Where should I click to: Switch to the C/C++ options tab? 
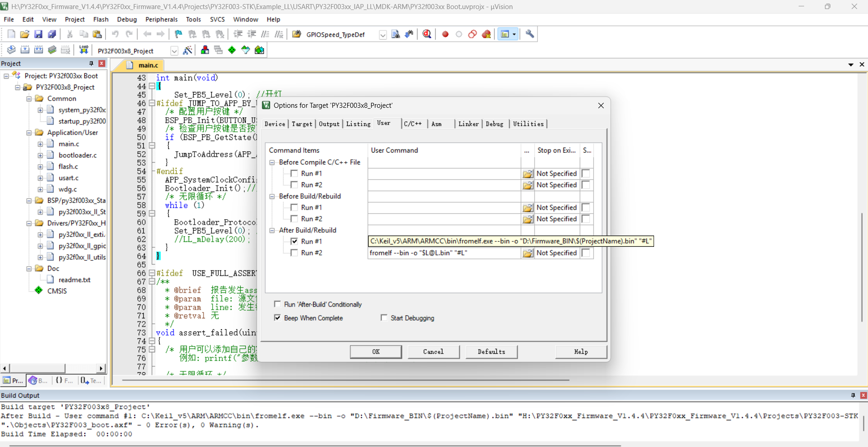click(413, 124)
